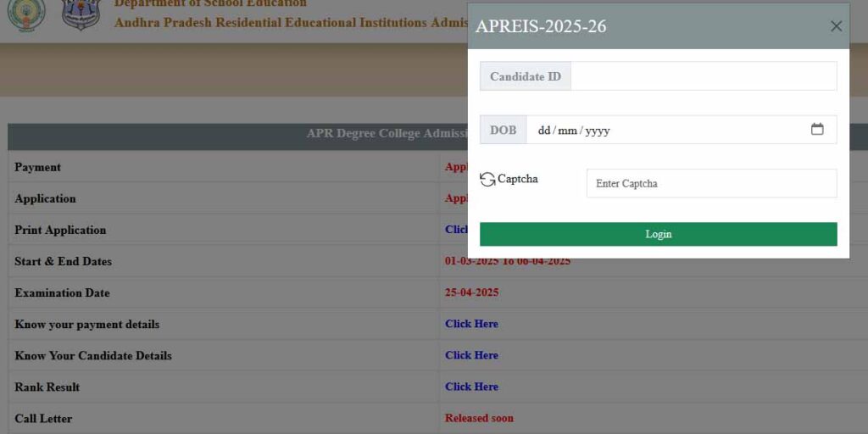The width and height of the screenshot is (868, 434).
Task: Click the 'Rank Result' row label
Action: 47,387
